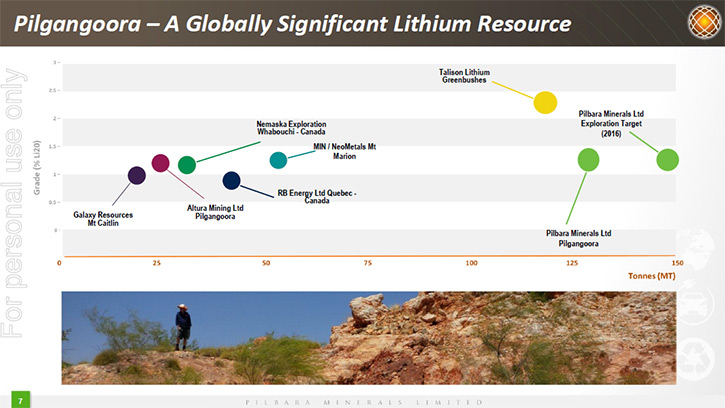Click the x-axis value 50

(x=266, y=263)
